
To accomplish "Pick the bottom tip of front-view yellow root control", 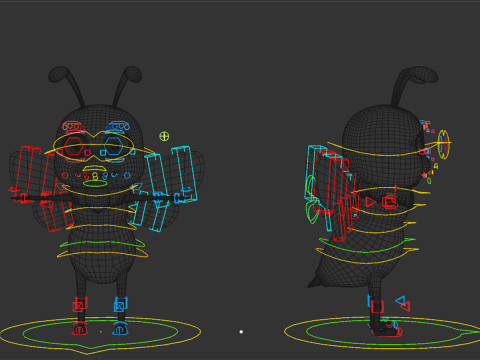I will tap(87, 353).
